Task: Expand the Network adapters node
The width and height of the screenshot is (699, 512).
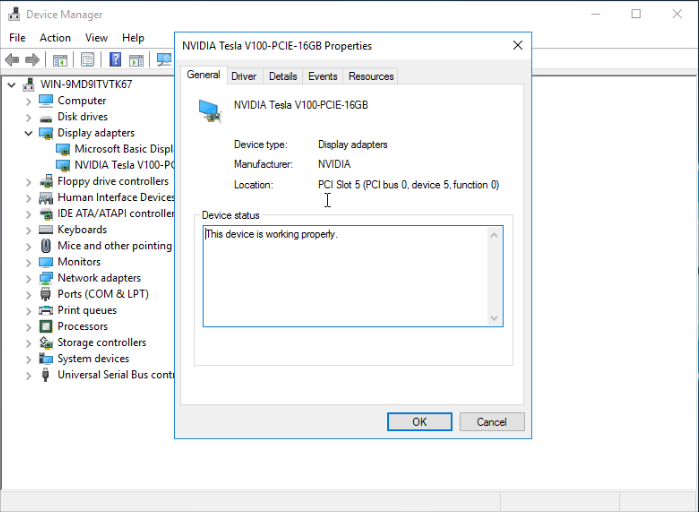Action: pos(29,278)
